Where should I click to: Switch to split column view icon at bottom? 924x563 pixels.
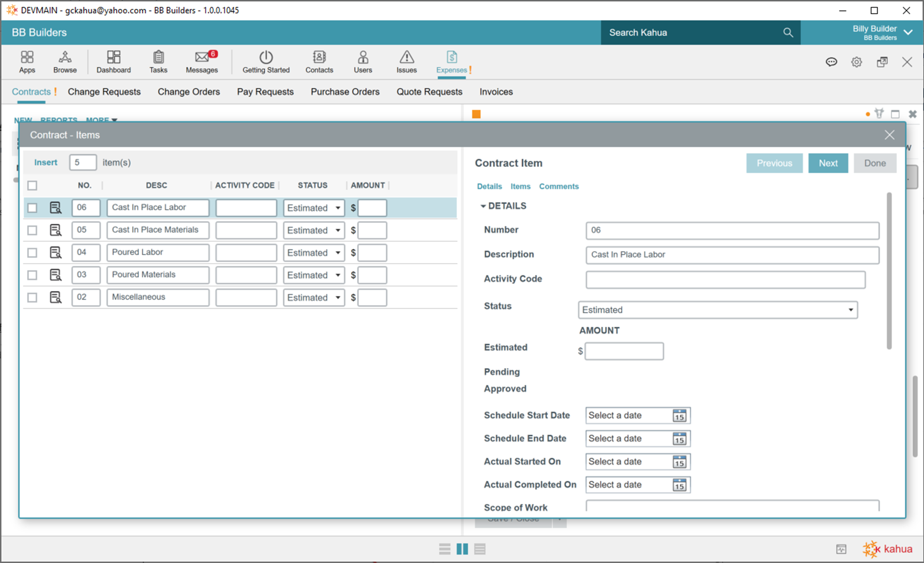462,549
